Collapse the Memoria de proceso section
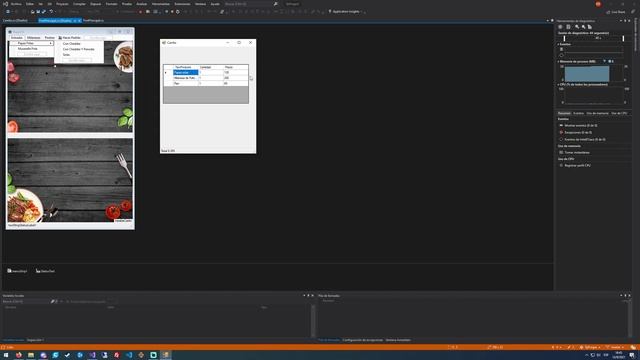This screenshot has width=640, height=360. point(558,62)
